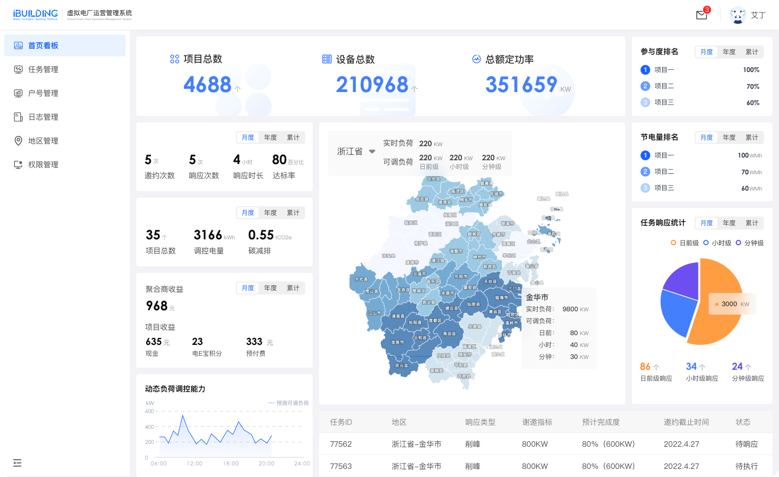Click the 户号管理 sidebar icon
This screenshot has width=779, height=477.
(x=18, y=93)
